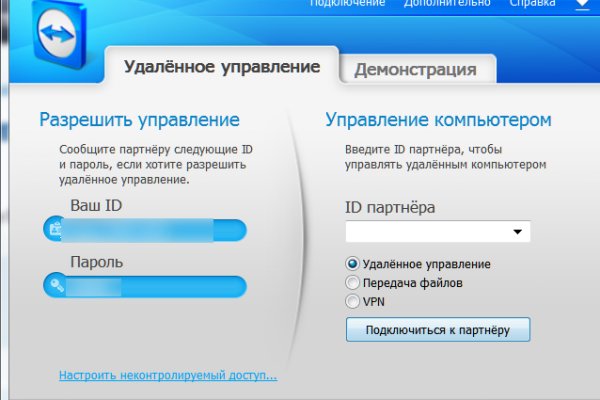Enable the VPN connection radio button
600x400 pixels.
click(x=352, y=300)
